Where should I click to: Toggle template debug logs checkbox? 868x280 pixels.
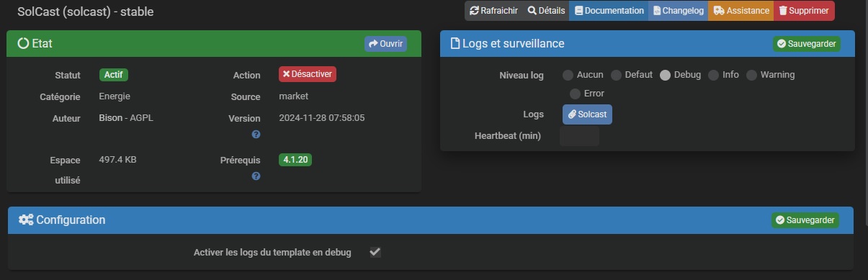coord(375,252)
